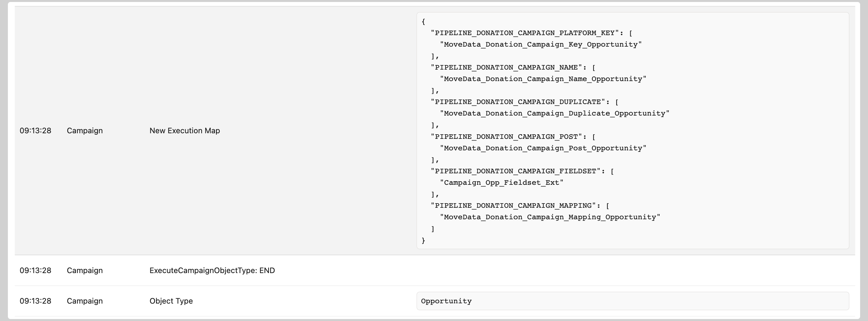The width and height of the screenshot is (868, 321).
Task: Click the PIPELINE_DONATION_CAMPAIGN_FIELDSET key
Action: (515, 171)
